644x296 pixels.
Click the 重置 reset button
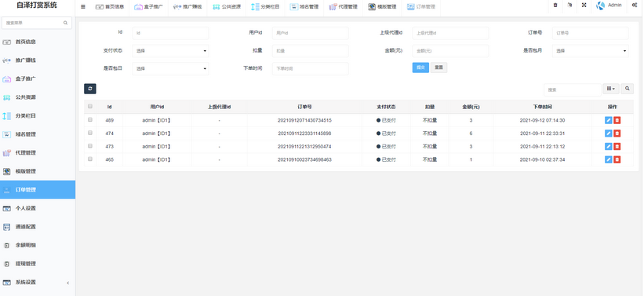[x=438, y=68]
